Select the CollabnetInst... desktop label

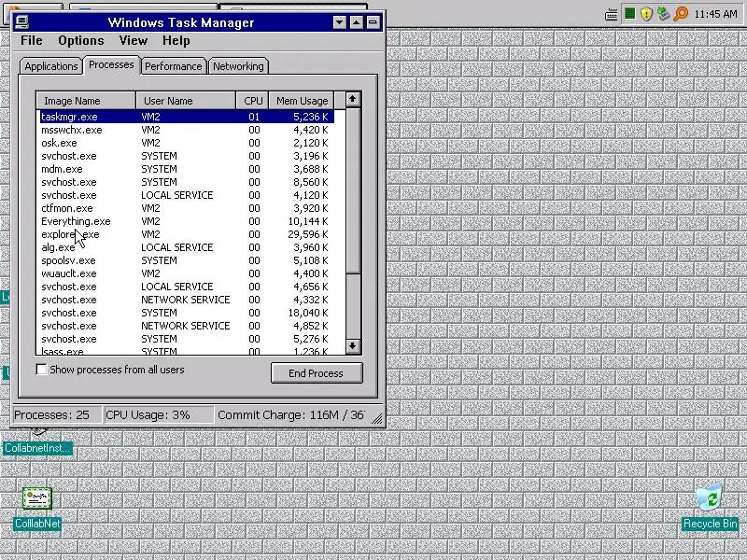[x=37, y=448]
